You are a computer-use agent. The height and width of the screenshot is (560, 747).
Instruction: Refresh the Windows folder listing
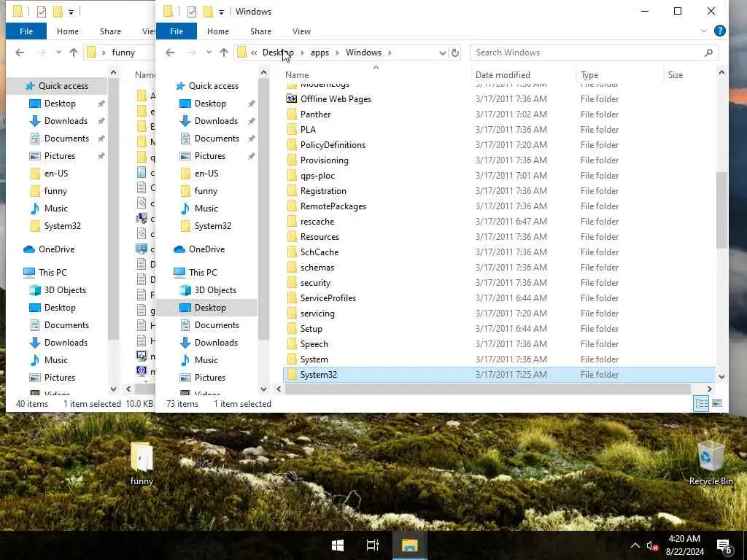click(455, 52)
